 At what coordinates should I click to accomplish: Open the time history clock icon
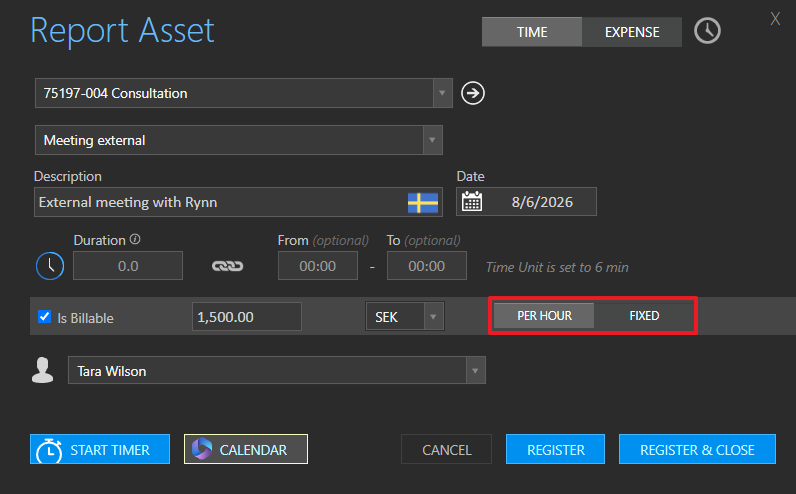707,31
